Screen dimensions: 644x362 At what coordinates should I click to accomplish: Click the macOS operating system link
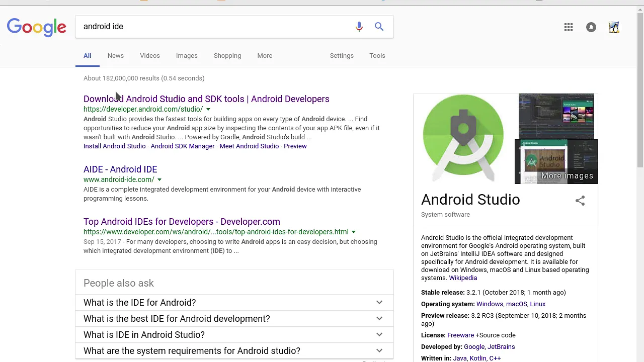coord(516,304)
